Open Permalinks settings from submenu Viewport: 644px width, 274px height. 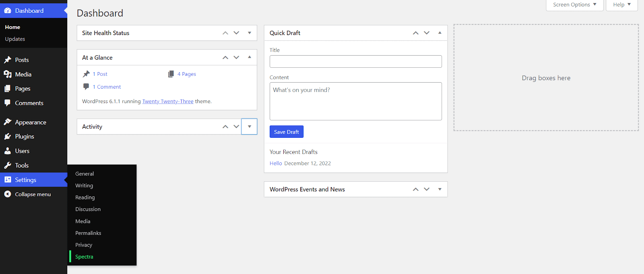88,233
